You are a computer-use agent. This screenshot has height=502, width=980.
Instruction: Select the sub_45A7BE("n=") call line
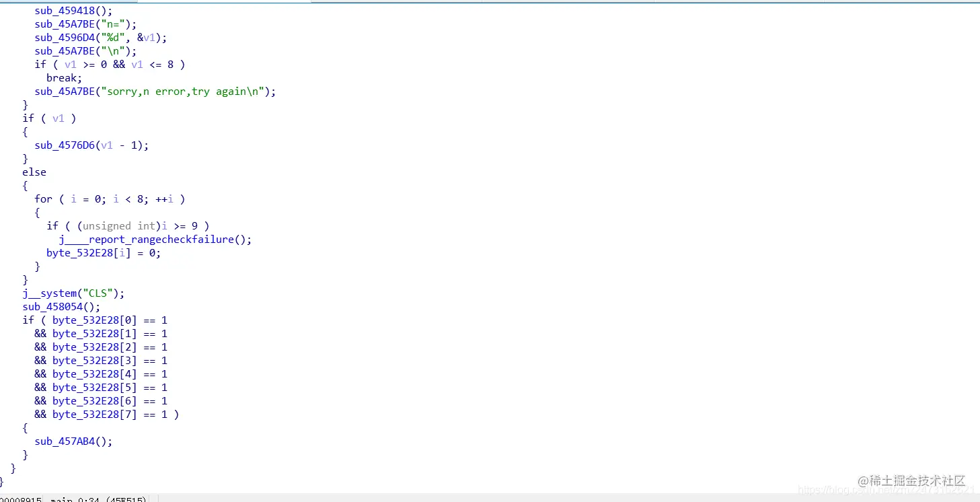(x=86, y=24)
